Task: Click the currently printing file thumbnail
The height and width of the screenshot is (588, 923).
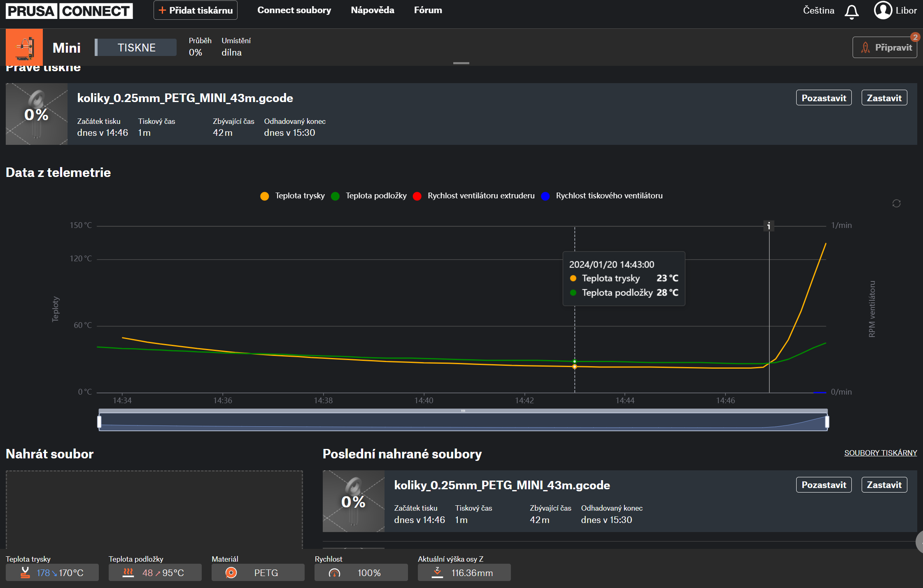Action: click(37, 114)
